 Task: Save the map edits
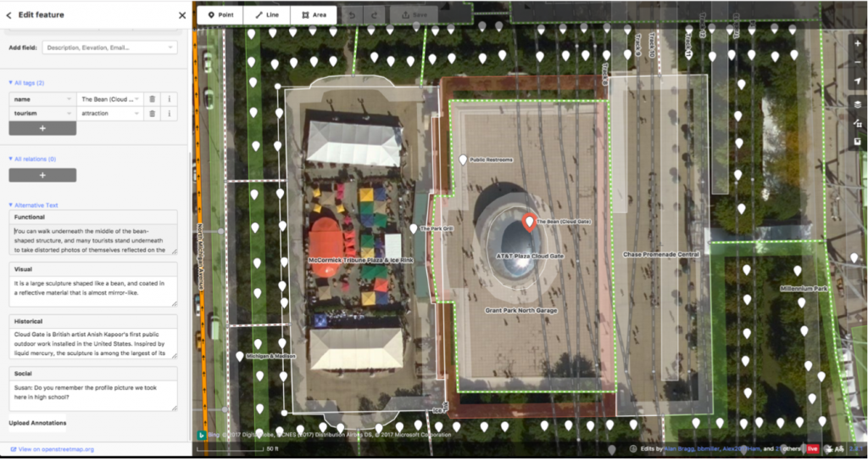pos(414,15)
